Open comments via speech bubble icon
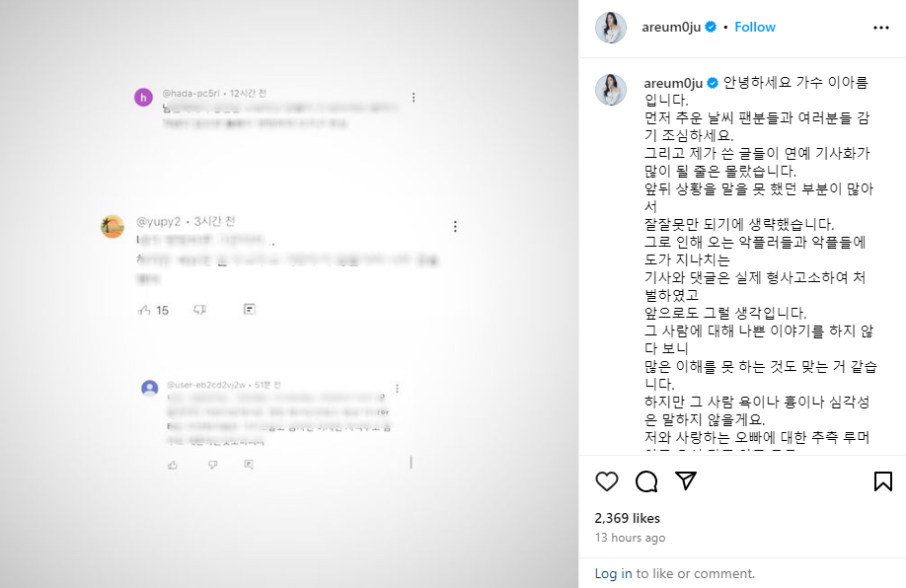 tap(646, 481)
